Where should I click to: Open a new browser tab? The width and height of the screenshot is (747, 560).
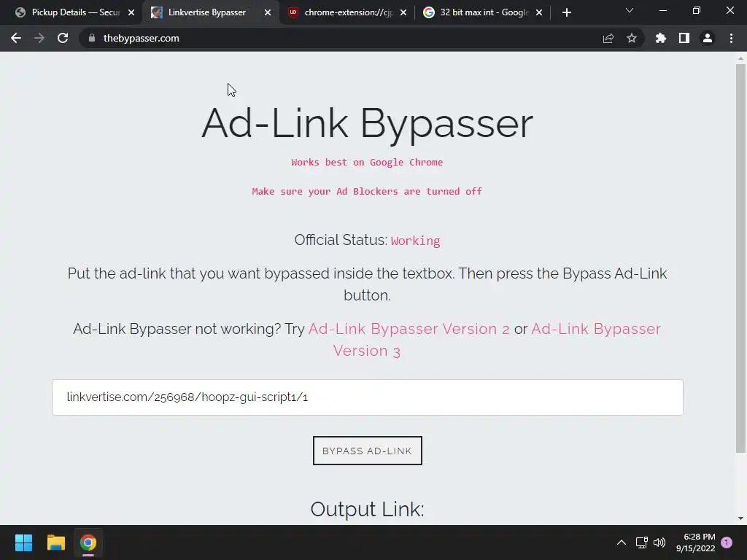[566, 12]
